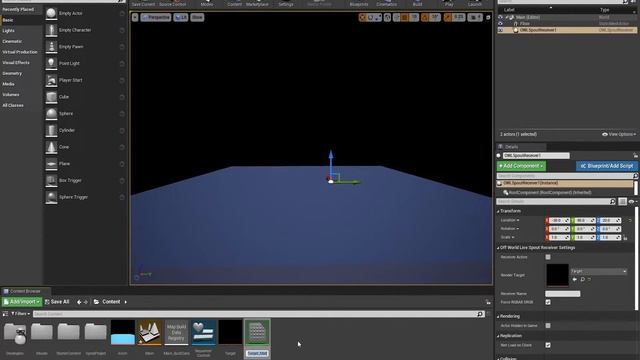Click content browser back arrow
Image resolution: width=640 pixels, height=360 pixels.
coord(79,302)
